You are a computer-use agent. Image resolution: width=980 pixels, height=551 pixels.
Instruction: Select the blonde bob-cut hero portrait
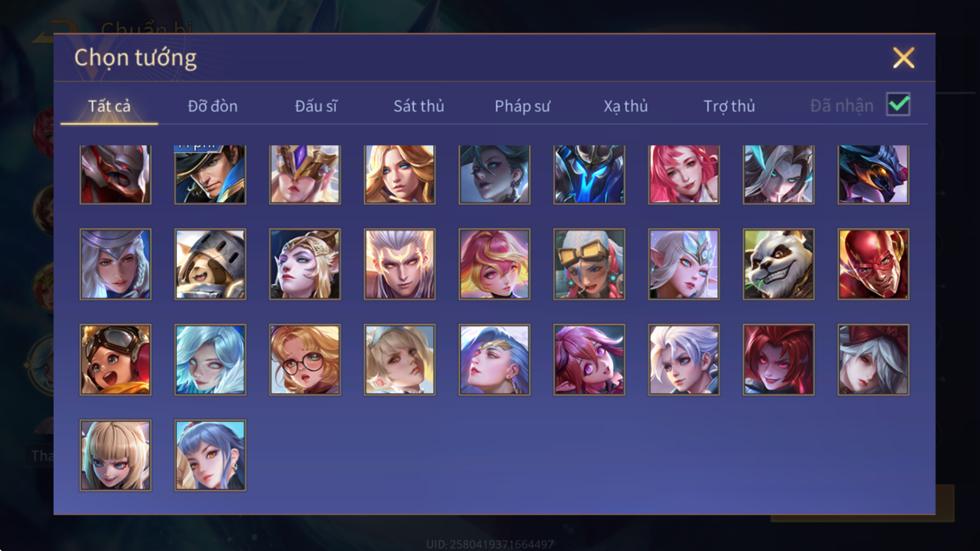point(115,455)
